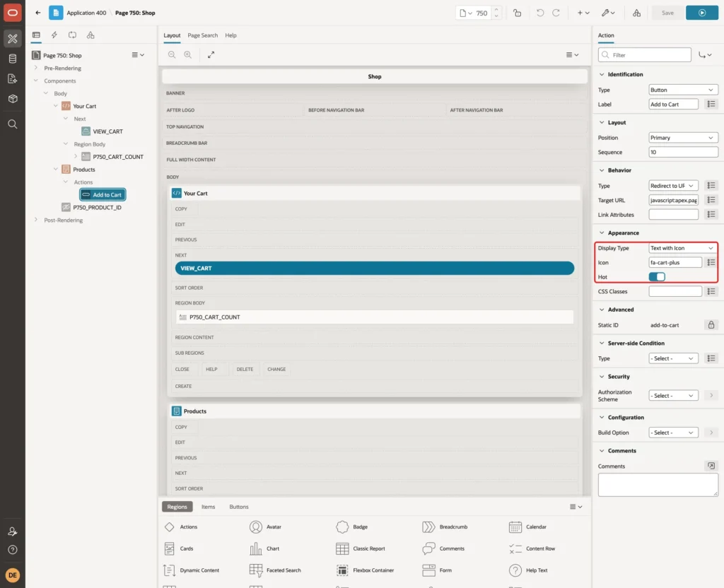Viewport: 724px width, 588px height.
Task: Expand the layout pane to full view
Action: tap(211, 54)
